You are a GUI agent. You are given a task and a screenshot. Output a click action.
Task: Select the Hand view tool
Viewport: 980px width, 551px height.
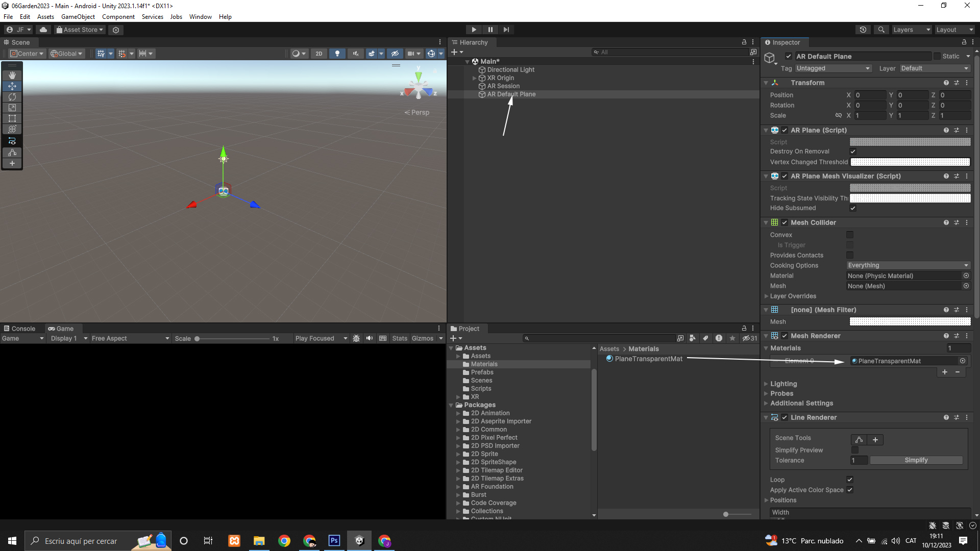coord(12,76)
